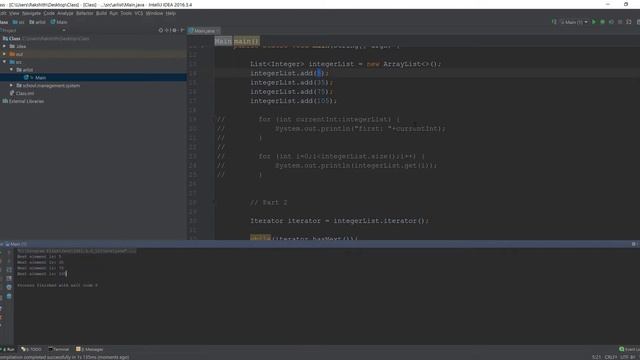Open the Navigate menu
The width and height of the screenshot is (640, 360).
tap(31, 13)
